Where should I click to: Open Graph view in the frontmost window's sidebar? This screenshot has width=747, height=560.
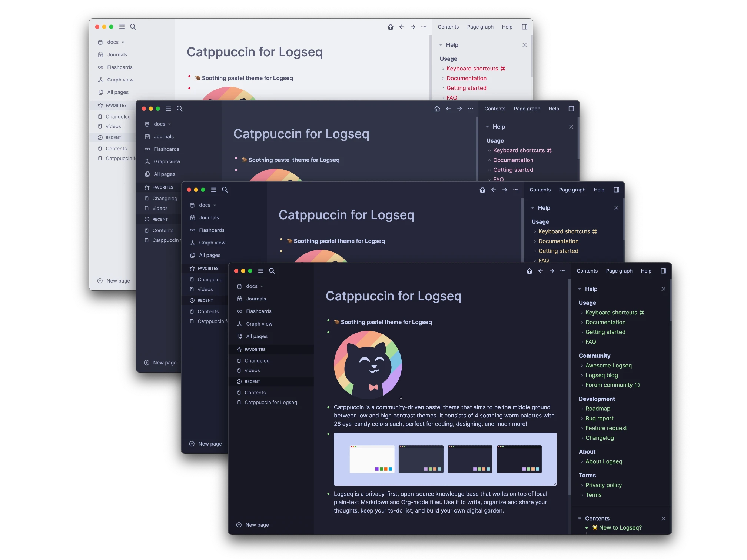click(x=259, y=324)
